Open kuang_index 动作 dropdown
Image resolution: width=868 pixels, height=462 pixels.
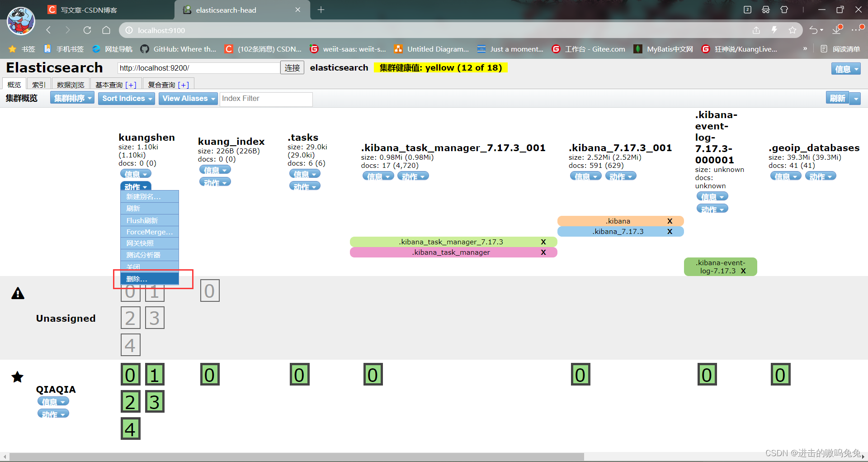[215, 182]
